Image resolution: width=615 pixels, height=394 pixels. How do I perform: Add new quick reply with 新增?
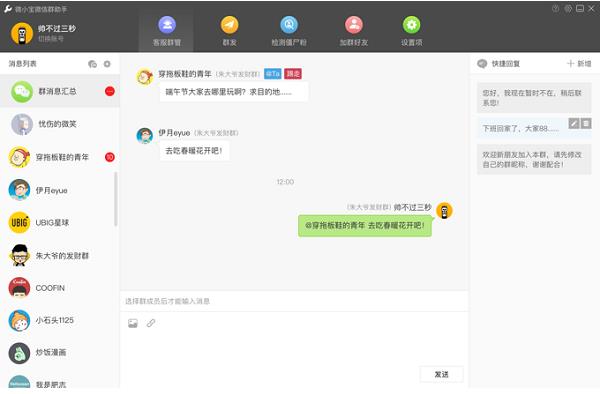click(579, 64)
